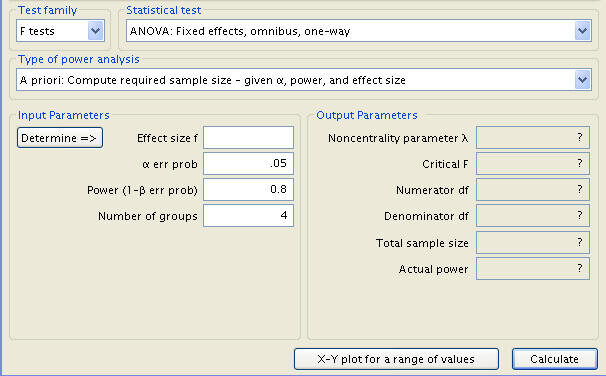
Task: Click the 'Total sample size' label
Action: tap(422, 243)
